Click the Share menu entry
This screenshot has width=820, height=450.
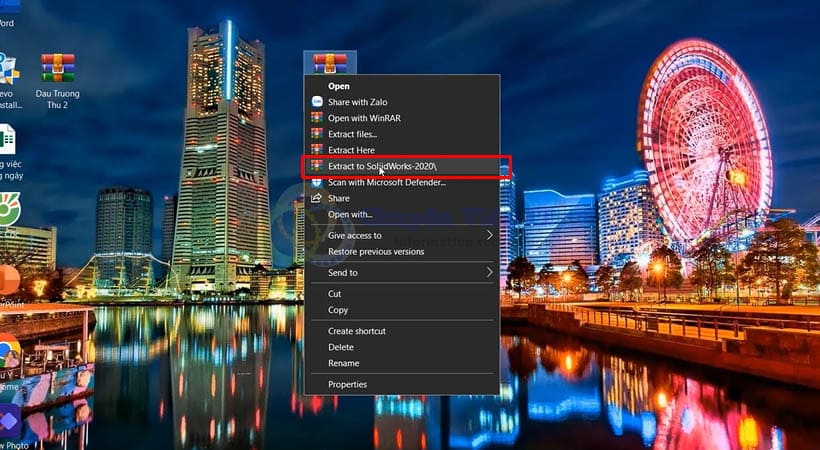pos(339,198)
